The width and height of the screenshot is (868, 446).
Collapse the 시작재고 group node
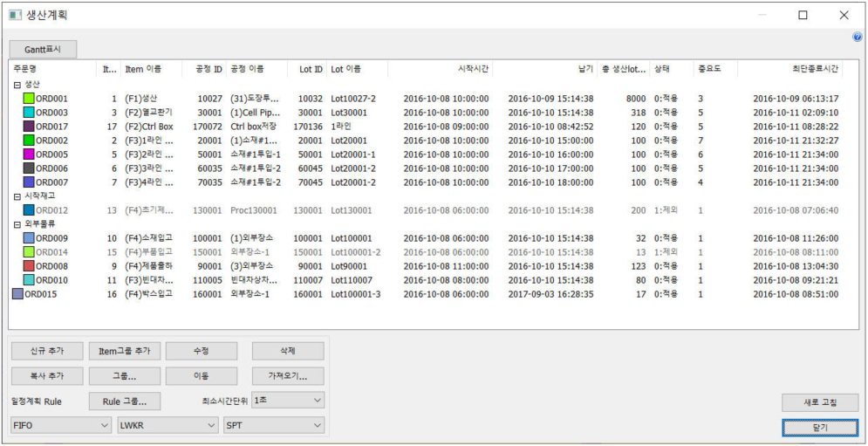17,196
